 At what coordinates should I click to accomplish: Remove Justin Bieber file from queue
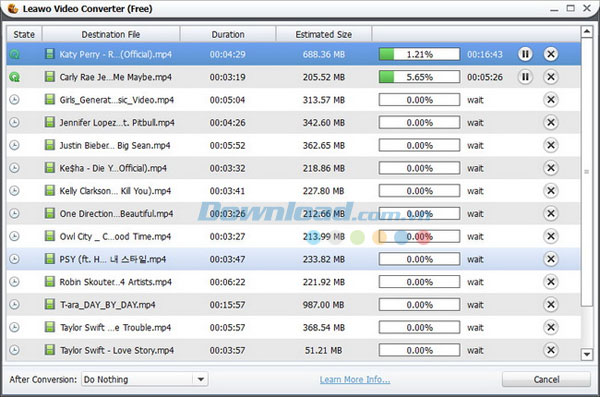coord(551,145)
